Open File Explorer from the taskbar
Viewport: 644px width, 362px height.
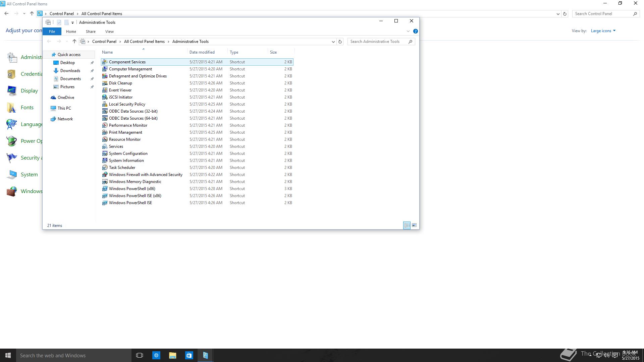(x=173, y=355)
